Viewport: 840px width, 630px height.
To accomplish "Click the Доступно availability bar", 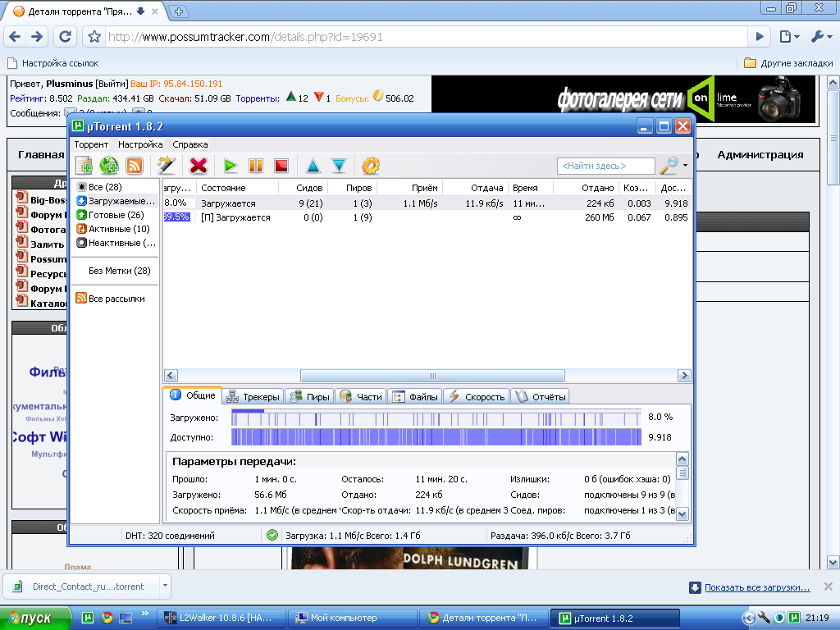I will (436, 437).
